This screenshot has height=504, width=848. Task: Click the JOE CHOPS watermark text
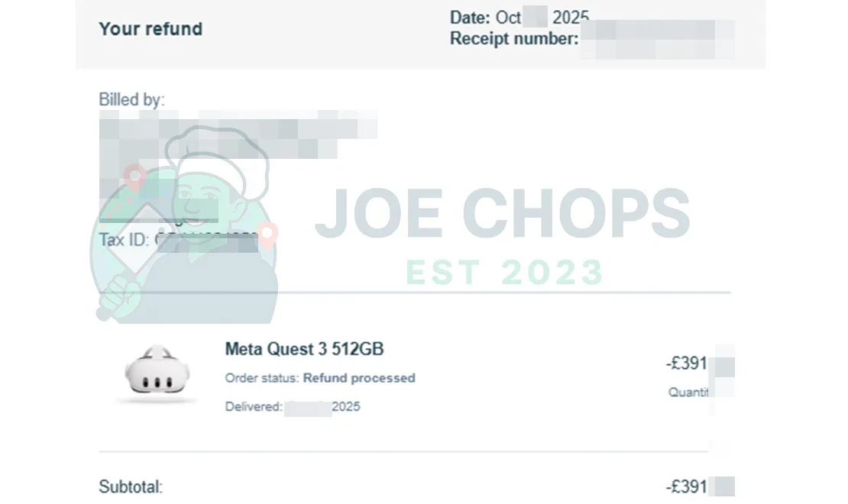pyautogui.click(x=502, y=215)
